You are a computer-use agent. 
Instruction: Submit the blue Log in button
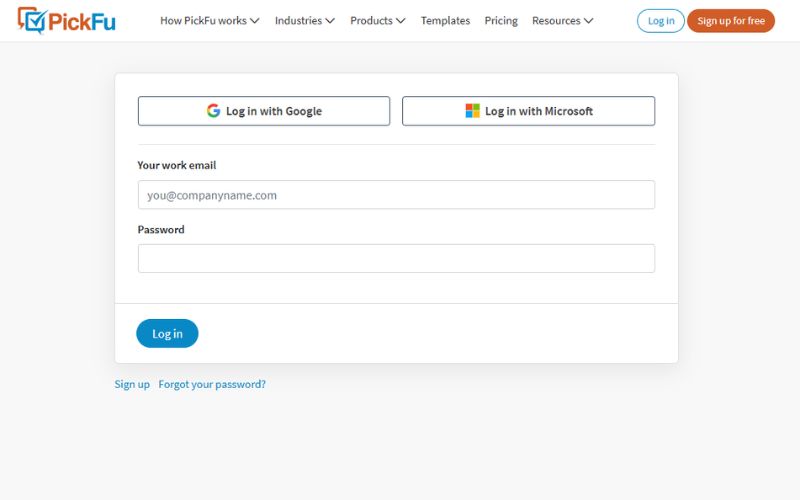click(167, 334)
